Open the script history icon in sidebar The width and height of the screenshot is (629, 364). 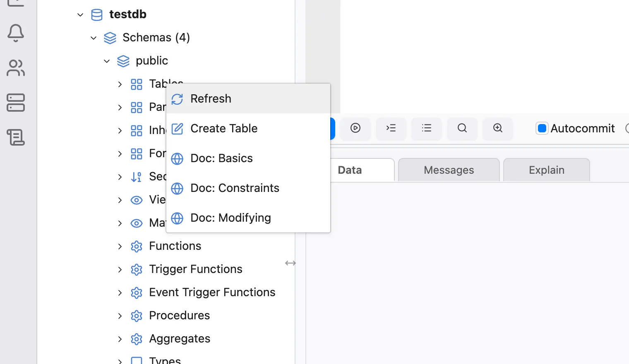coord(16,137)
